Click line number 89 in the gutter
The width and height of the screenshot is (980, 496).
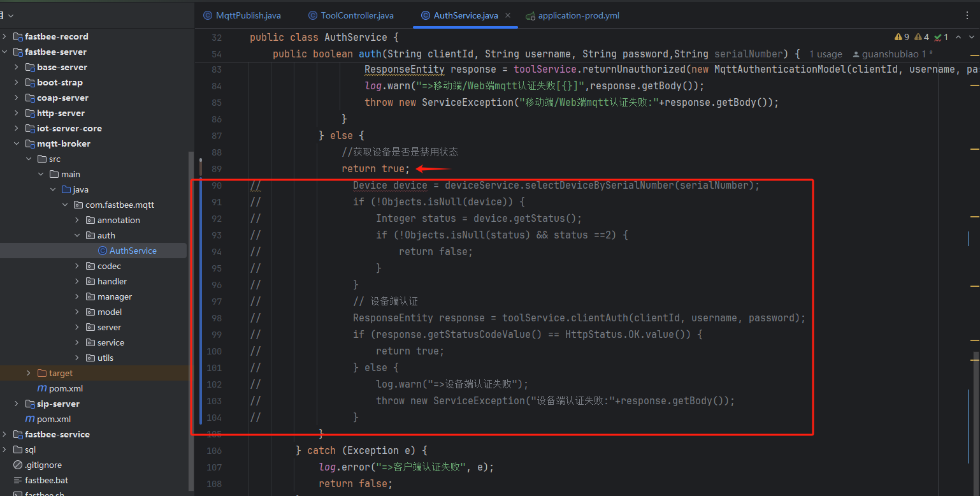coord(215,169)
